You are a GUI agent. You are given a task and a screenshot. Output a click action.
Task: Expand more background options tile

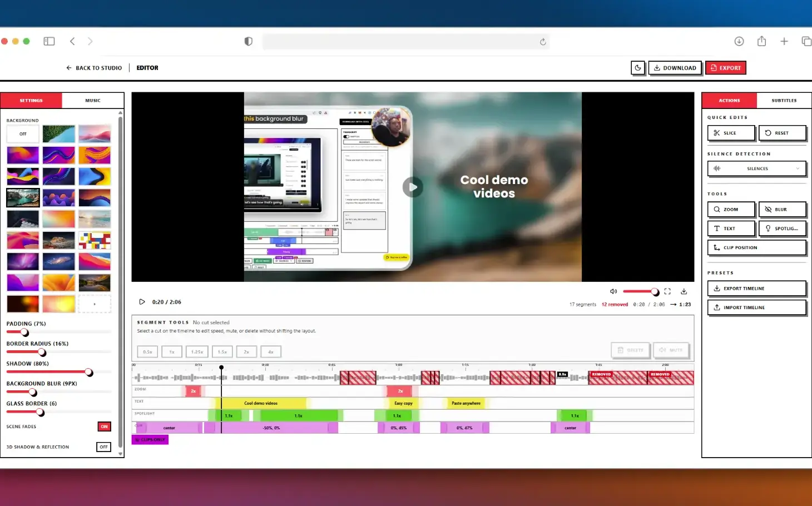(x=95, y=304)
